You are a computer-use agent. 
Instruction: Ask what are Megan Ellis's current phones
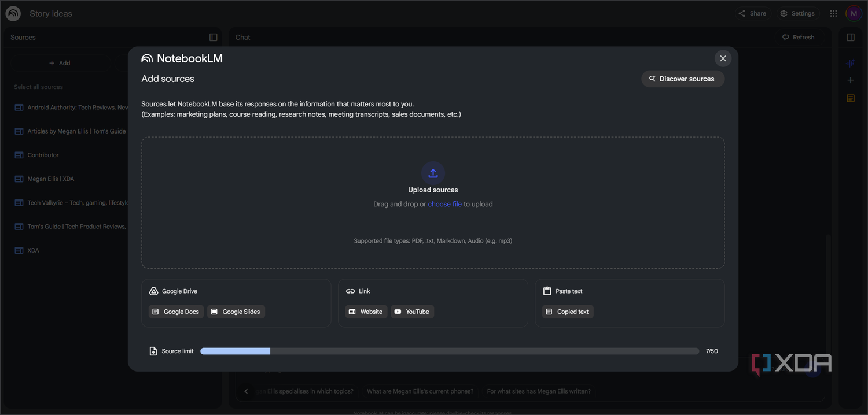[x=420, y=391]
